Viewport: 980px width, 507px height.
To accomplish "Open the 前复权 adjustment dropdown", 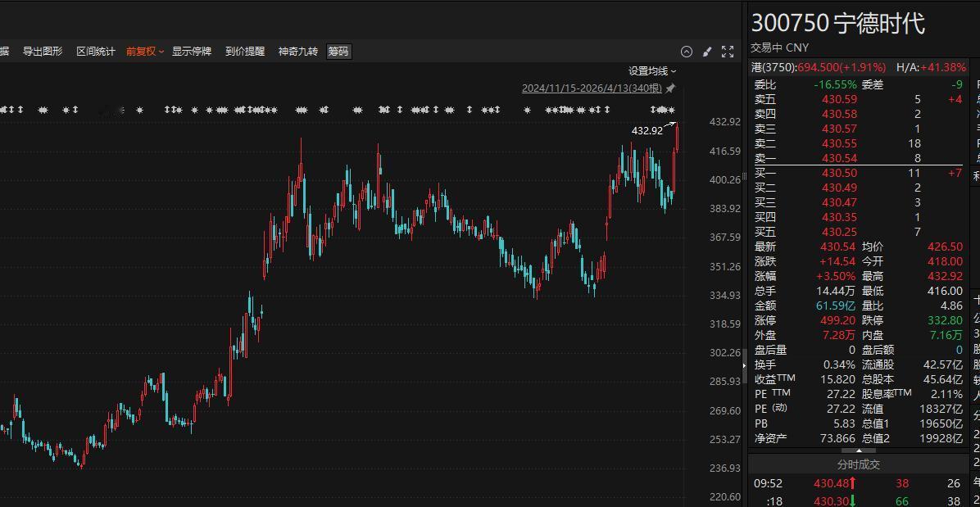I will click(144, 52).
